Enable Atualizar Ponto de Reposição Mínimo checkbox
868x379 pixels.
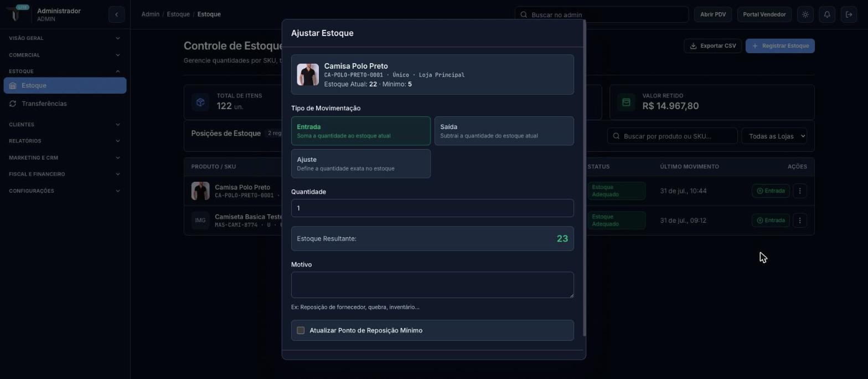coord(301,330)
